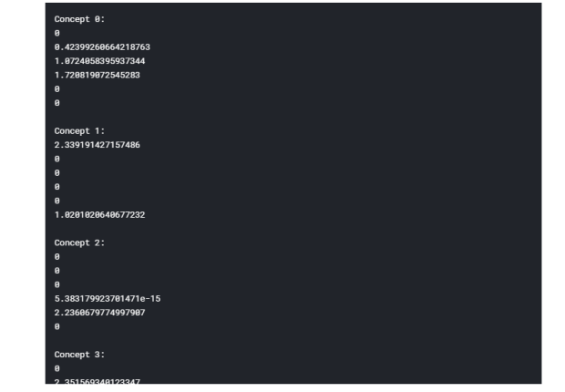Click the partially visible 2.351569340123347 line

click(x=97, y=381)
